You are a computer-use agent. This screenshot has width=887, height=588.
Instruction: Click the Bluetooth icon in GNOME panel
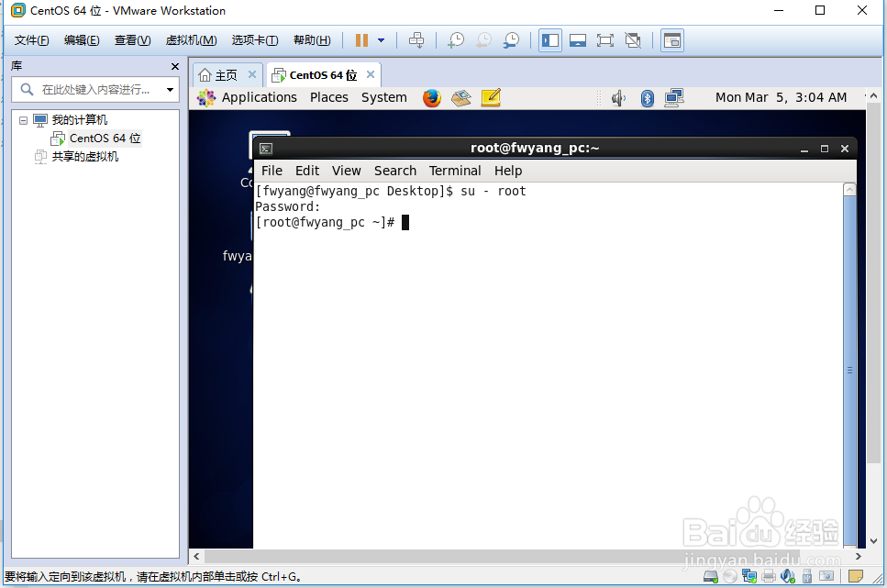(x=648, y=98)
